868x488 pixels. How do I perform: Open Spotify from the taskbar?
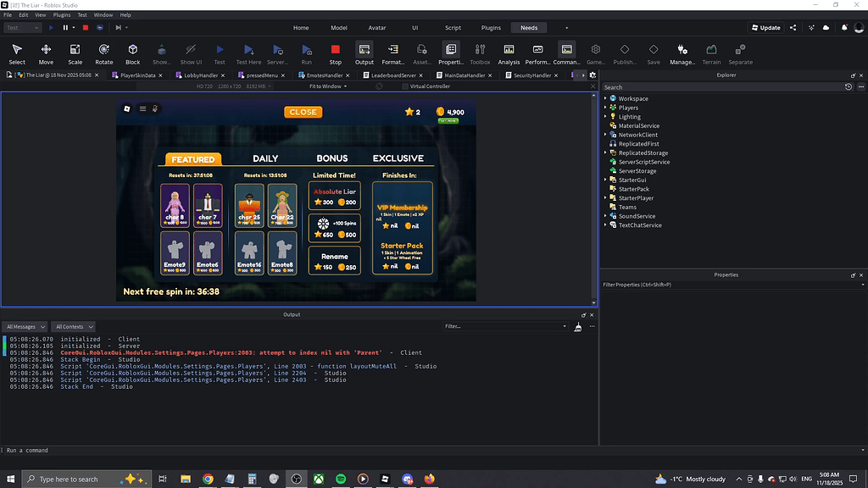[x=340, y=479]
